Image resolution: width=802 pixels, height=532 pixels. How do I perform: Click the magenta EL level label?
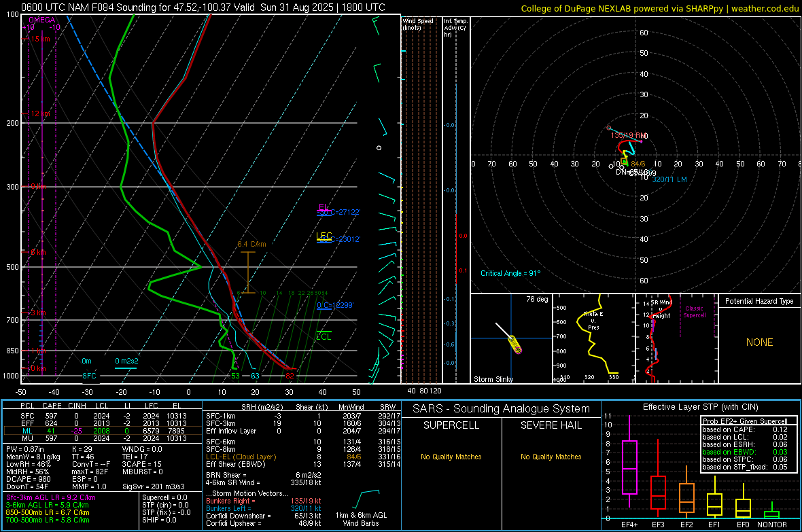point(324,207)
